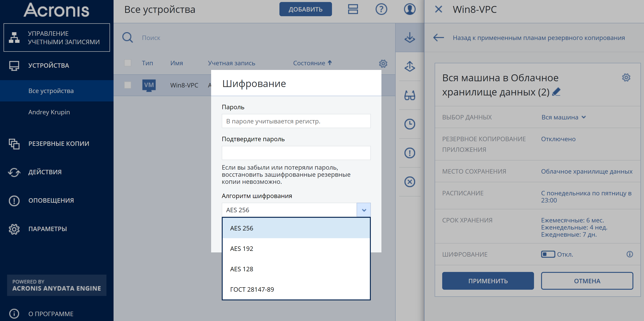Screen dimensions: 644x321
Task: Tick the select-all devices checkbox
Action: point(128,63)
